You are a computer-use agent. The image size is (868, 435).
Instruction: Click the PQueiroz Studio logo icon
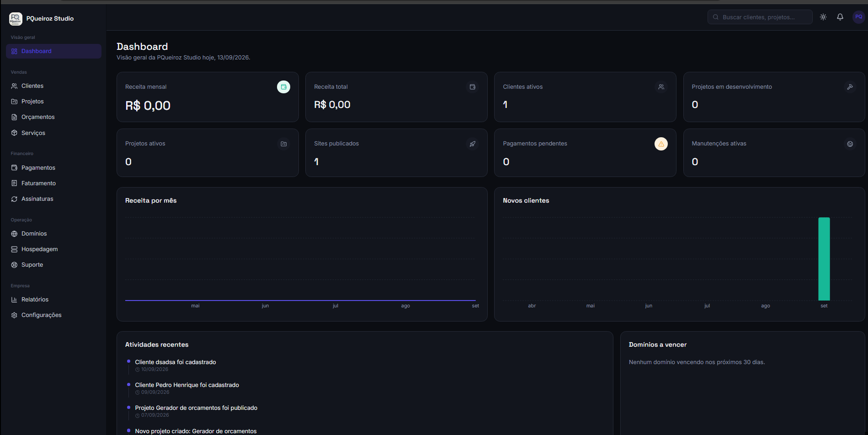click(16, 19)
